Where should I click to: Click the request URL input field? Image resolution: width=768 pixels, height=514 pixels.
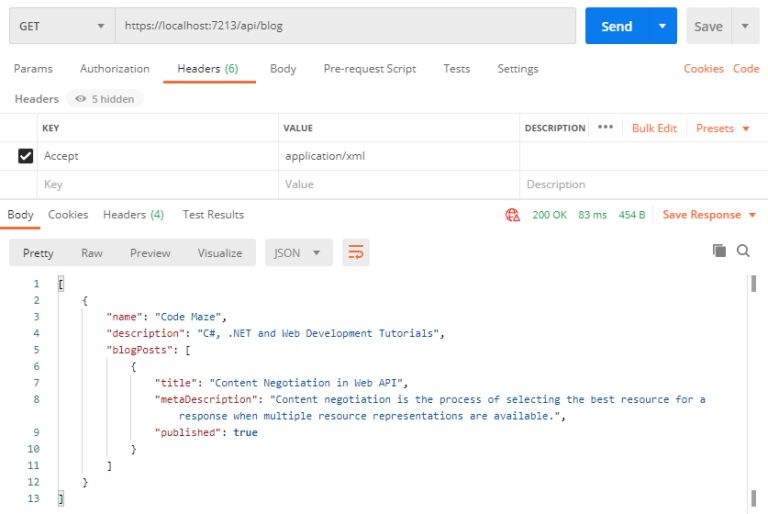click(345, 26)
